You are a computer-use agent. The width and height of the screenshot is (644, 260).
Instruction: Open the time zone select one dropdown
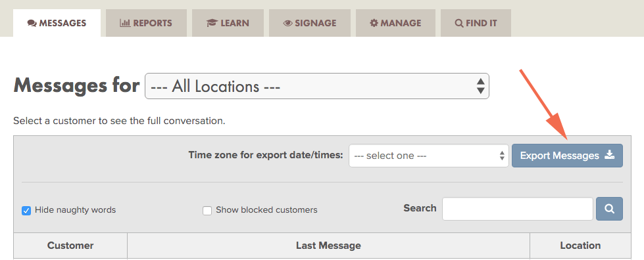(x=429, y=156)
